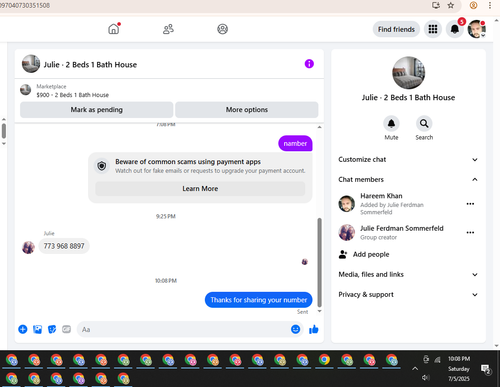
Task: Open the profile circle icon in navigation
Action: (223, 29)
